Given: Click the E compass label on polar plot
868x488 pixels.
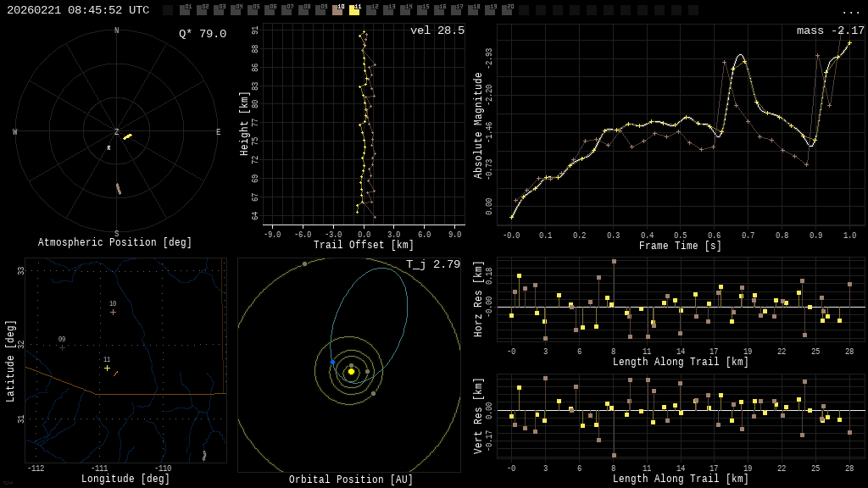Looking at the screenshot, I should coord(218,131).
